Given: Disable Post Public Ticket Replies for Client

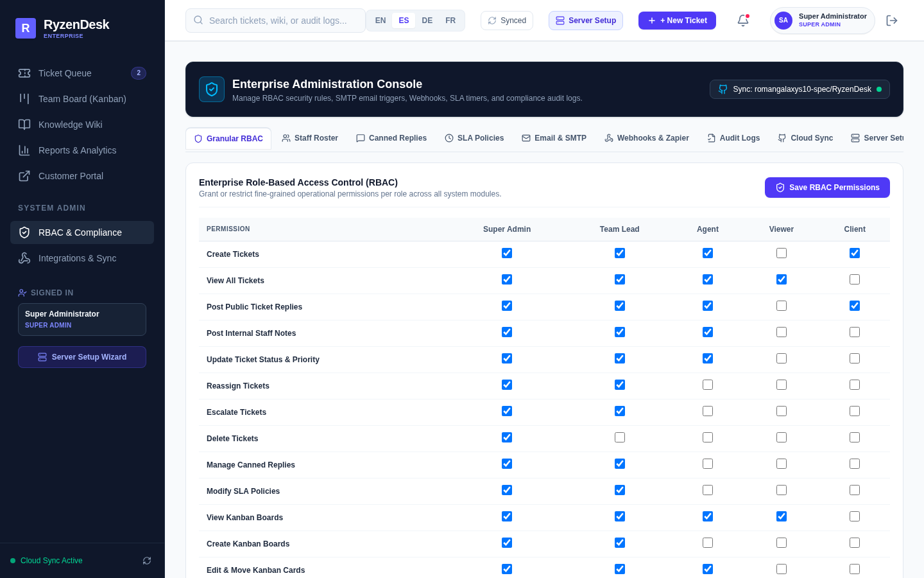Looking at the screenshot, I should (855, 306).
